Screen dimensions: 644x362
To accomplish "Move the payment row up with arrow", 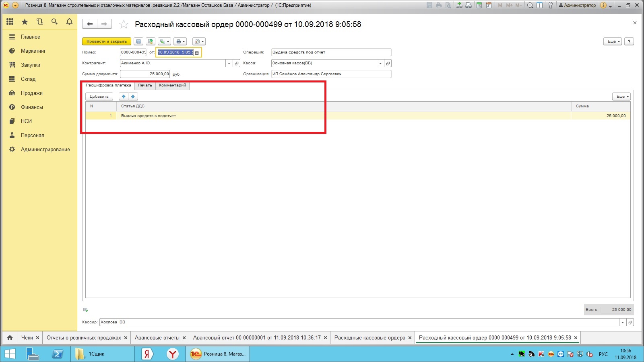I will click(124, 97).
